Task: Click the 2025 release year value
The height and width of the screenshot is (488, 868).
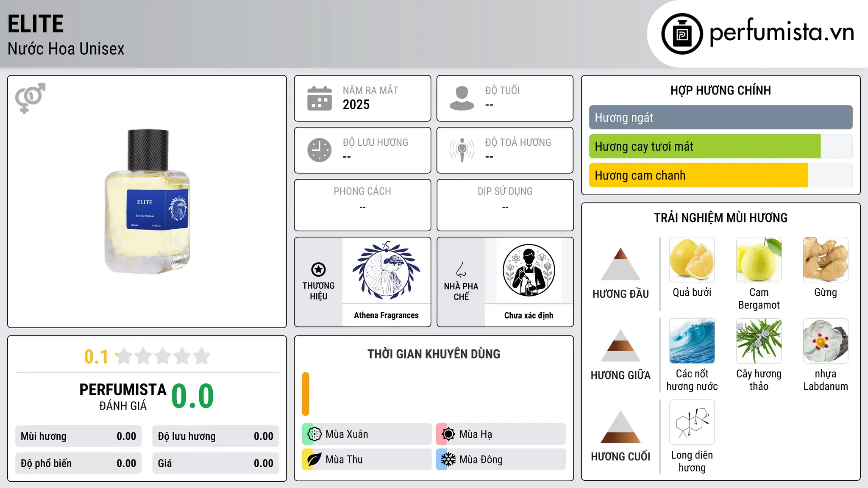Action: click(356, 105)
